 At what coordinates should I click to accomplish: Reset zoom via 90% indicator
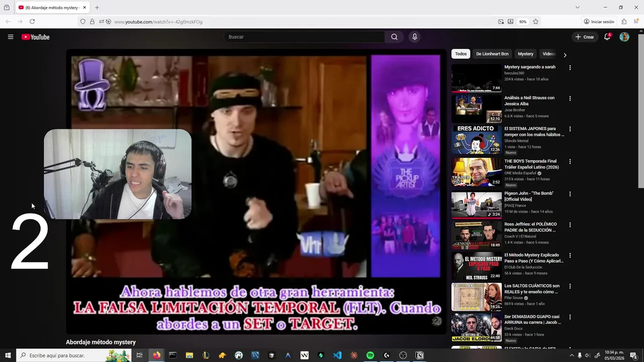point(523,22)
